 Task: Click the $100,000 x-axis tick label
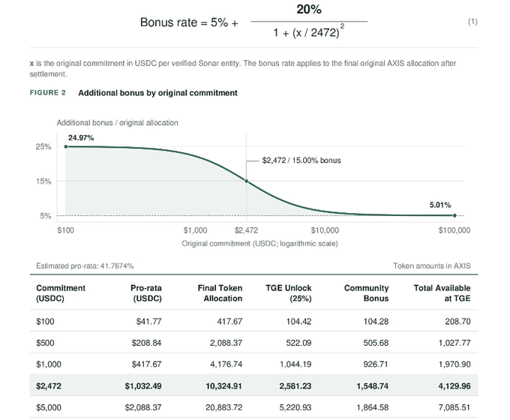tap(454, 230)
